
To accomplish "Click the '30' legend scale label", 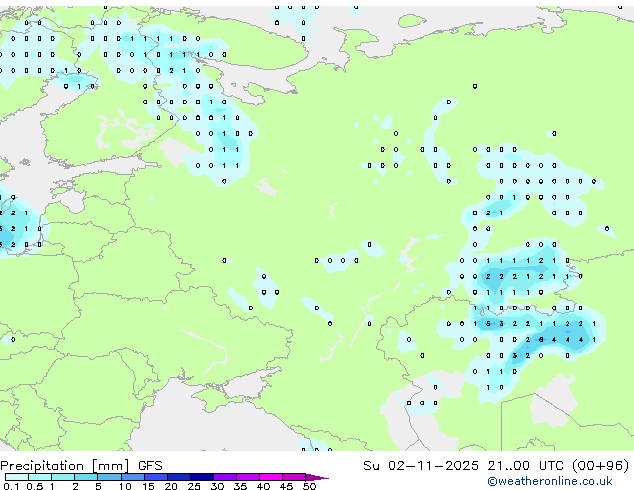I will click(x=218, y=486).
